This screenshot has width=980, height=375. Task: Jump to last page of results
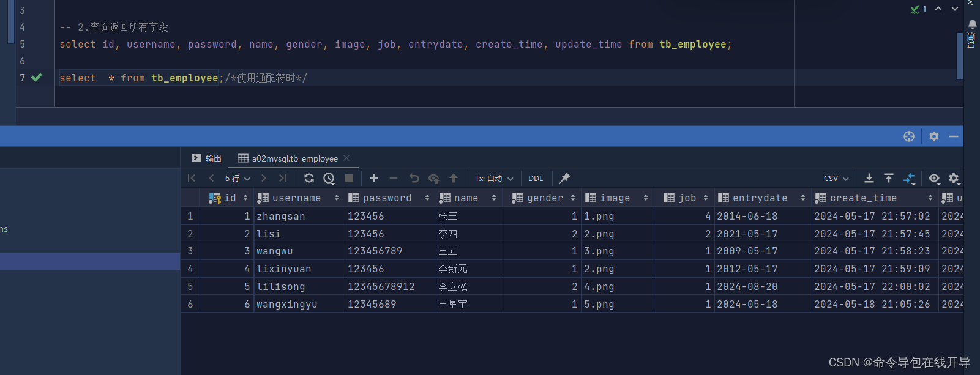click(x=283, y=178)
